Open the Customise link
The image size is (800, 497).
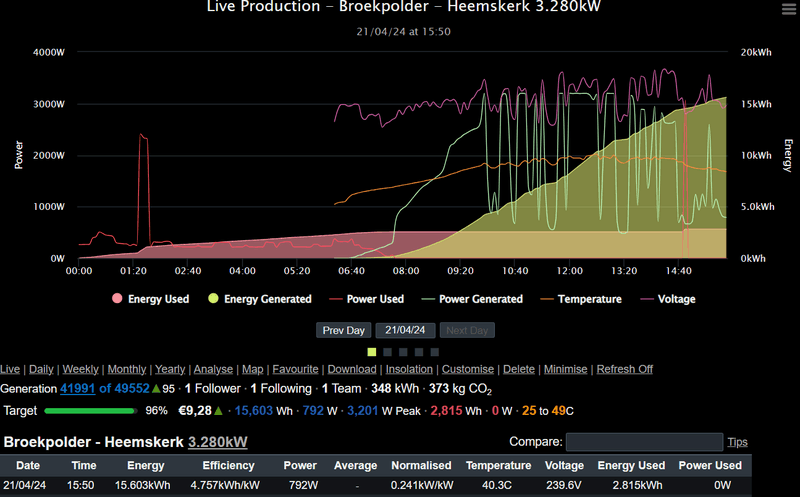pos(468,369)
